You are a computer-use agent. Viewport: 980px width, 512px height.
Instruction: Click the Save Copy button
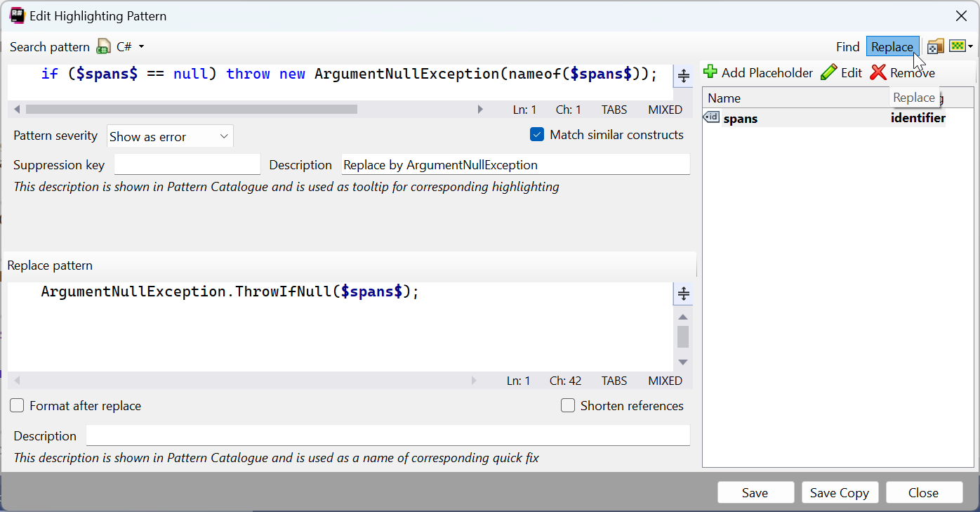[840, 492]
